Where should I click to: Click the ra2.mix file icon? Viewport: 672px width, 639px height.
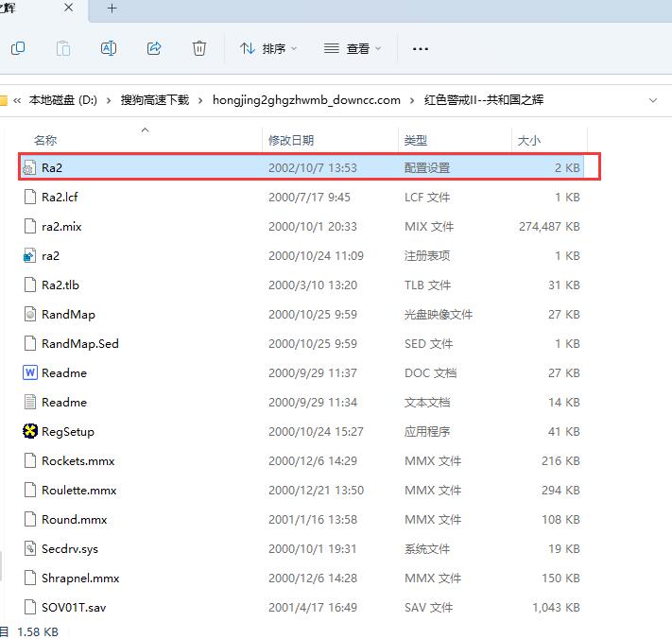(30, 226)
